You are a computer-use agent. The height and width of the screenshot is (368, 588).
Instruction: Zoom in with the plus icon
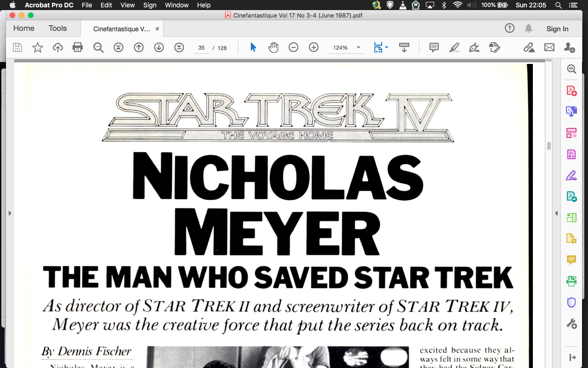pos(314,47)
